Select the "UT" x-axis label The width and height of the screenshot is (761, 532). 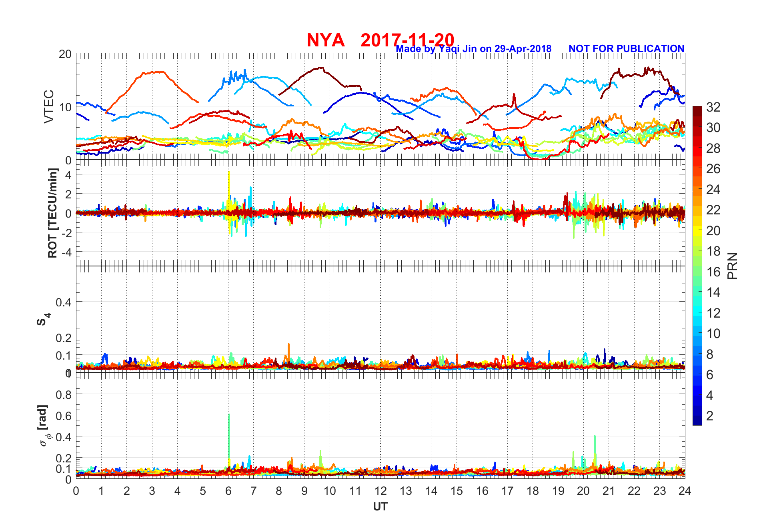pyautogui.click(x=380, y=507)
